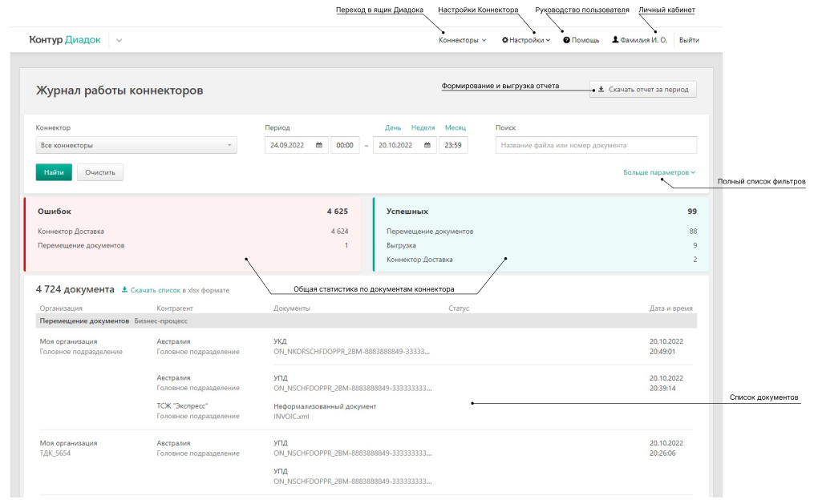The image size is (814, 504).
Task: Open the УПД document dated 20:39:14
Action: pyautogui.click(x=353, y=383)
